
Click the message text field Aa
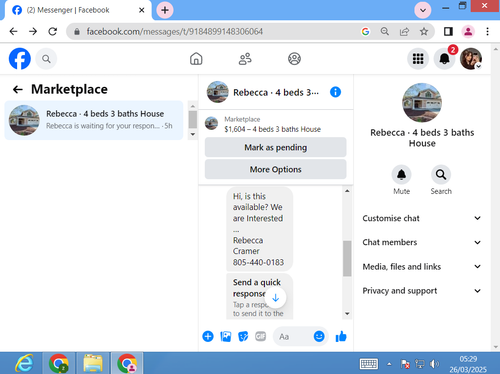pos(293,336)
